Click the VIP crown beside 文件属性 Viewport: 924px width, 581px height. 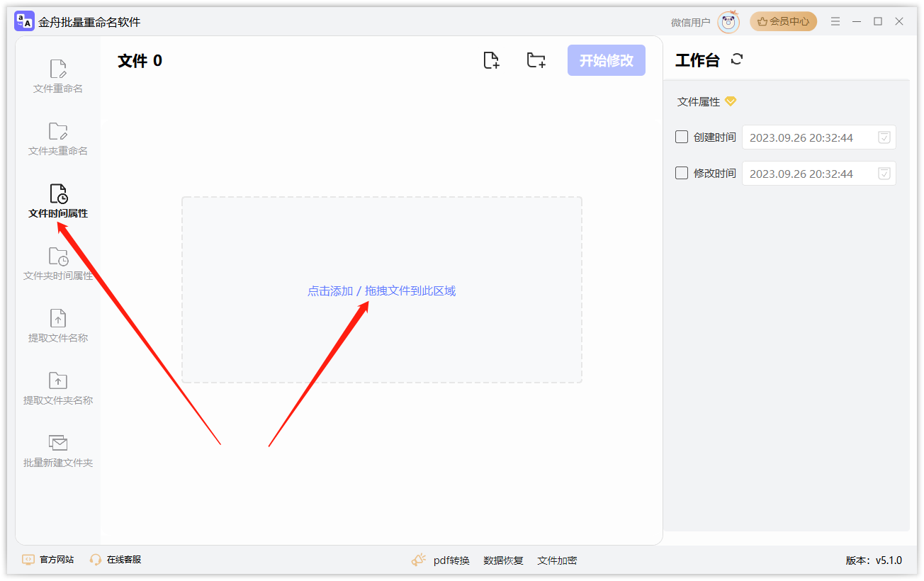731,101
